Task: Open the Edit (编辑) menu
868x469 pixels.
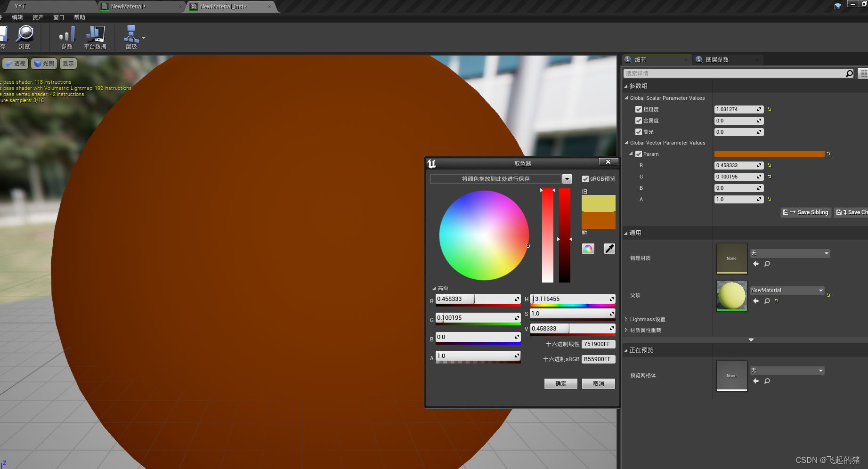Action: (17, 17)
